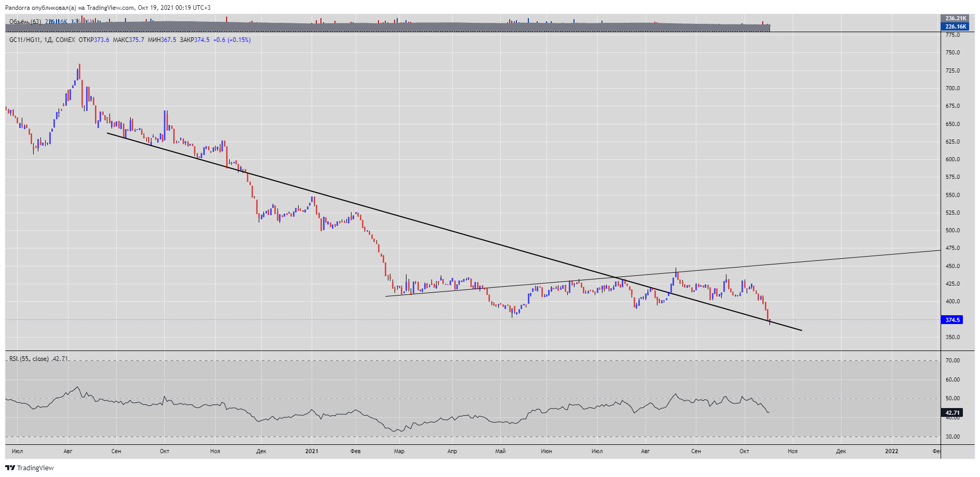This screenshot has height=477, width=980.
Task: Select the Май month marker on the time axis
Action: pos(500,451)
